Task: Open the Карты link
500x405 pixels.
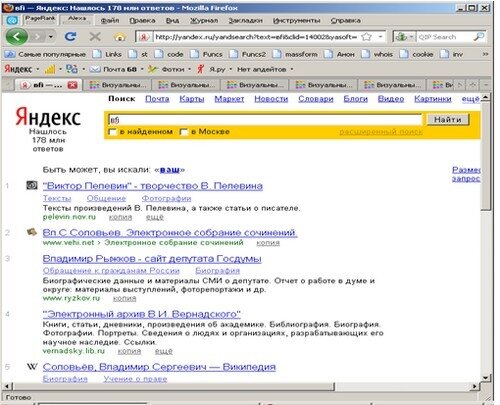Action: (x=192, y=99)
